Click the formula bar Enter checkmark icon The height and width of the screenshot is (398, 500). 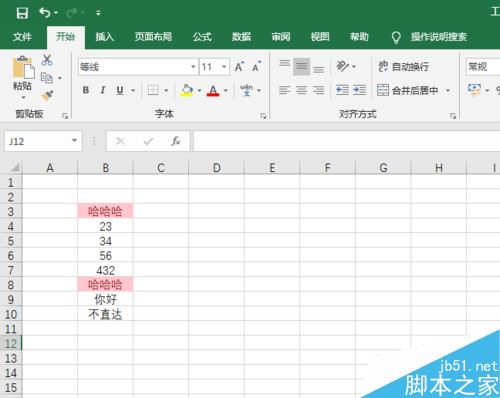(x=148, y=141)
